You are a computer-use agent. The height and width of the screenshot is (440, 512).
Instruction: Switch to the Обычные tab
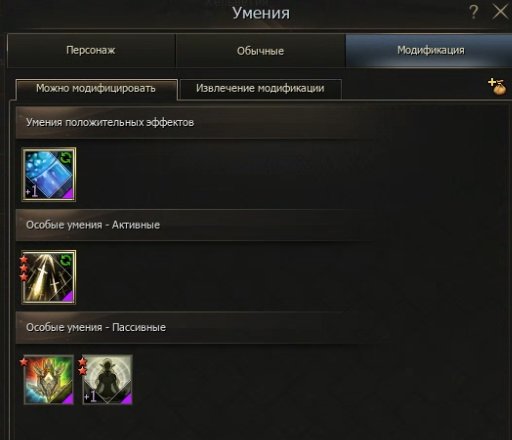(x=260, y=51)
